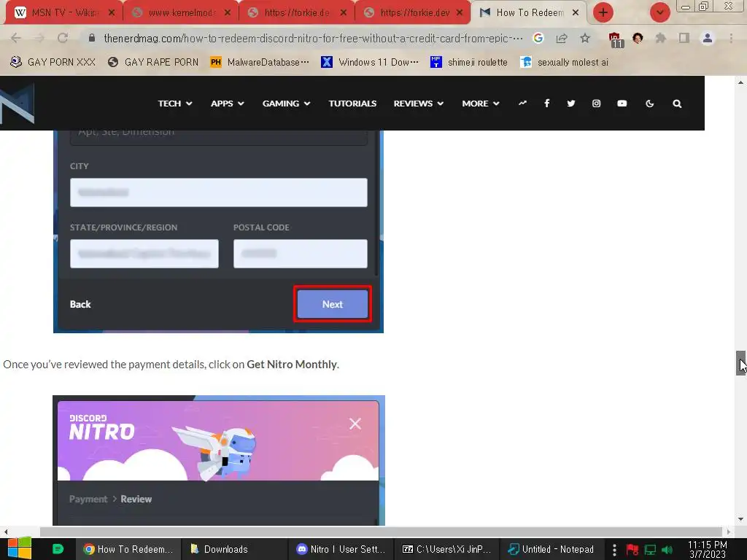Go back to the previous page
This screenshot has width=747, height=560.
16,38
